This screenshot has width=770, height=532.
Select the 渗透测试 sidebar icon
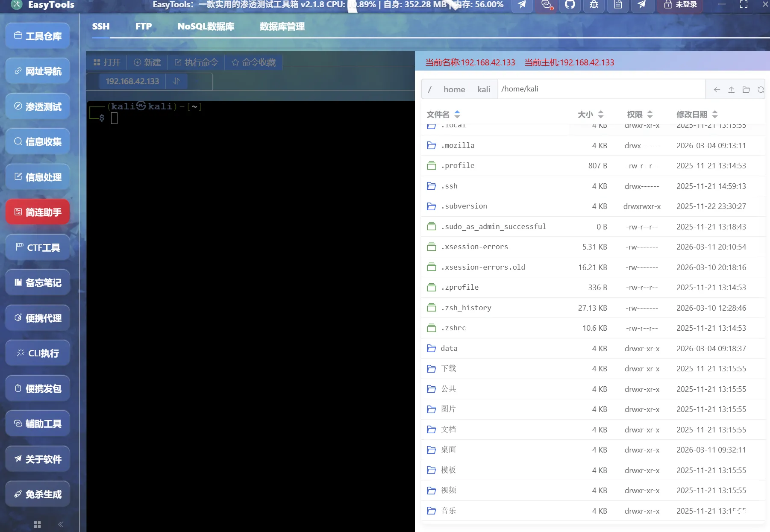[x=37, y=106]
